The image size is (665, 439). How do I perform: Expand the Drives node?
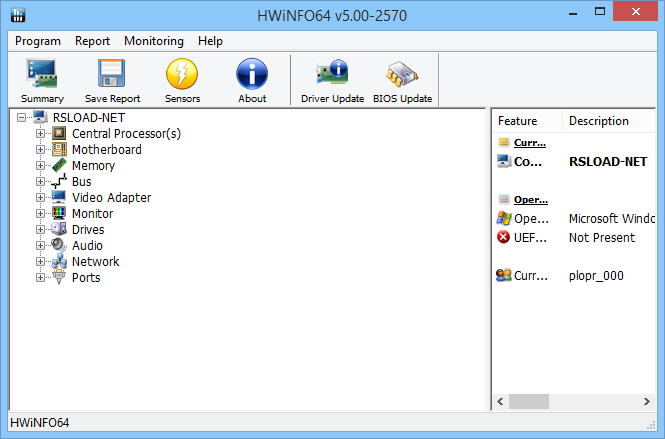pos(40,229)
